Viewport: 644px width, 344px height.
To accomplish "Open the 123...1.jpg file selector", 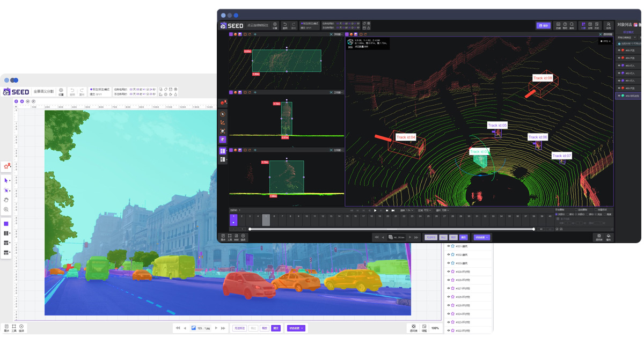I will coord(201,328).
